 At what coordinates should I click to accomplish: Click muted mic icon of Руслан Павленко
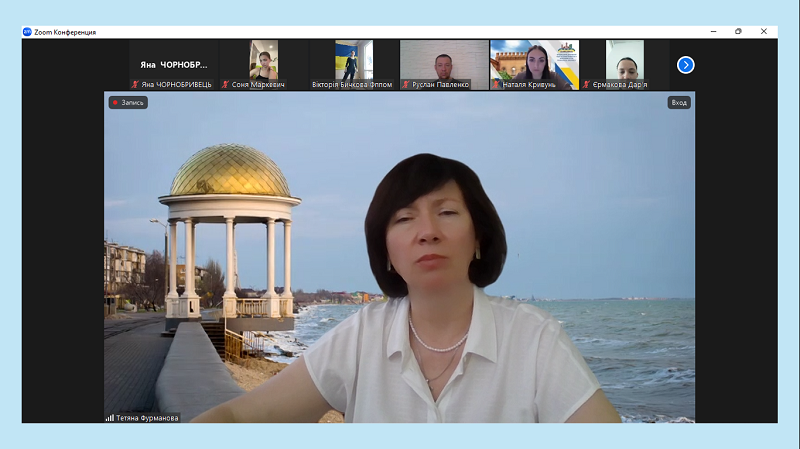406,85
